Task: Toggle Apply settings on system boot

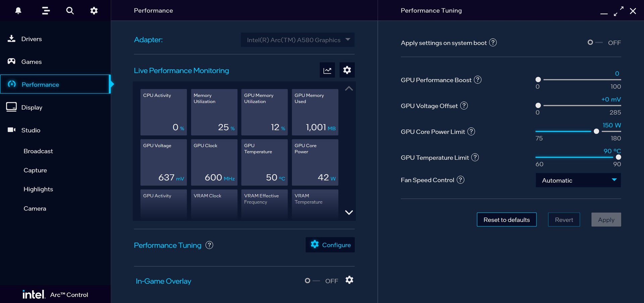Action: click(x=594, y=43)
